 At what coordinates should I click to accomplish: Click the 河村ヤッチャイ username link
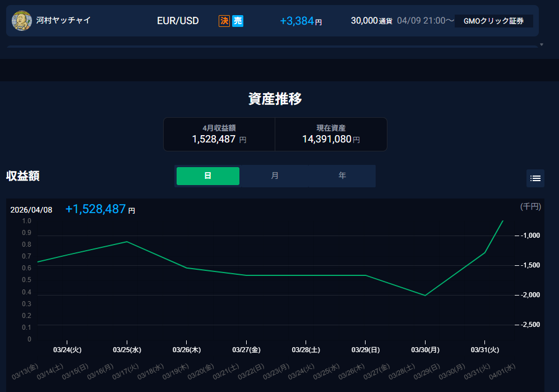[63, 21]
